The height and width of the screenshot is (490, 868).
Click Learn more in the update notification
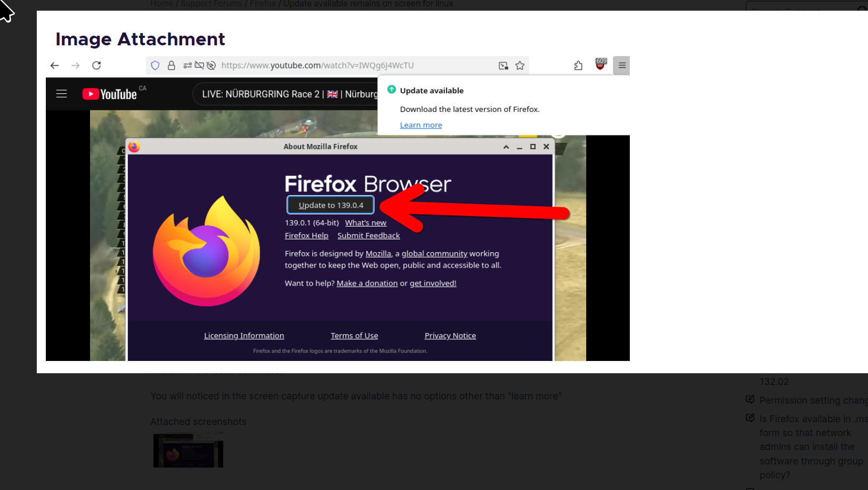421,125
